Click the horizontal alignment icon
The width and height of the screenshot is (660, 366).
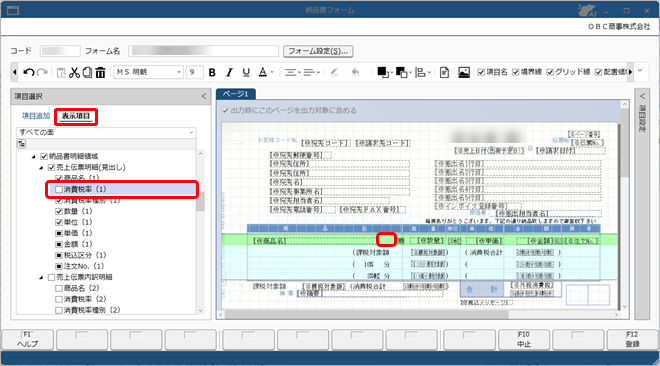tap(290, 72)
